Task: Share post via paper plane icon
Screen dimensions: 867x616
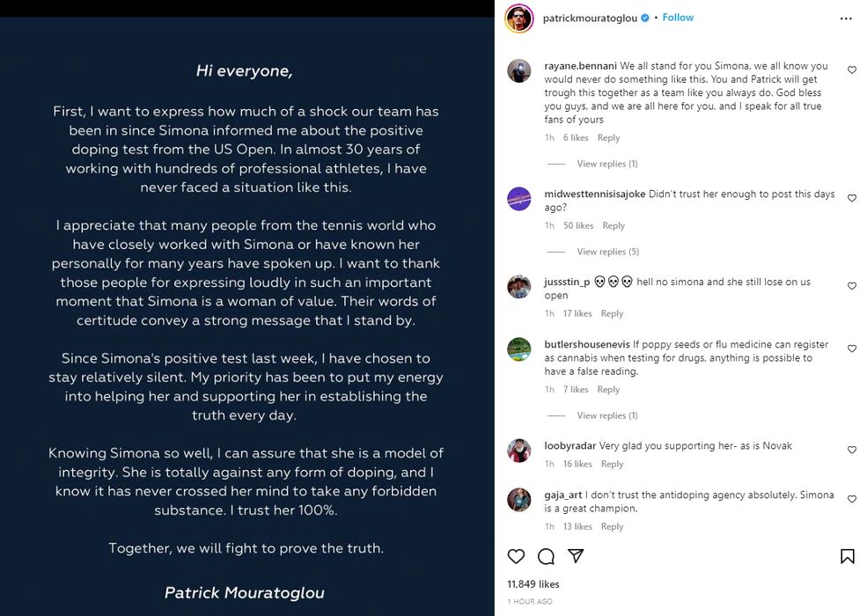Action: click(576, 556)
